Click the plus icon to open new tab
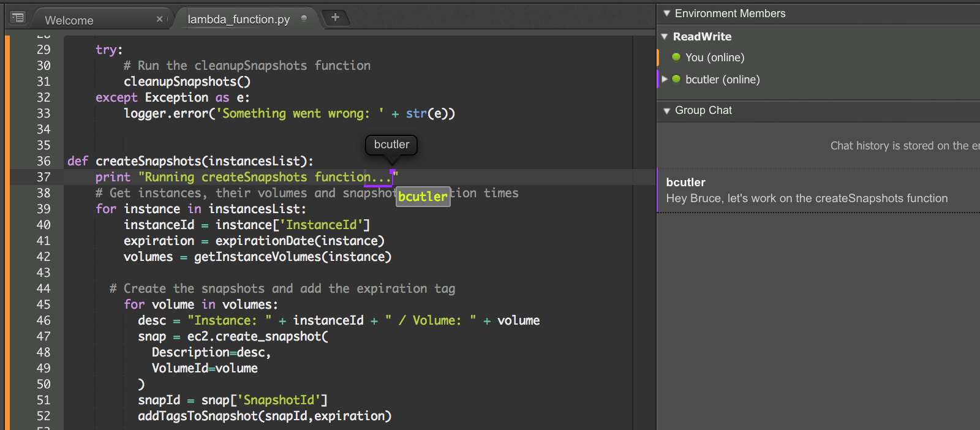Viewport: 980px width, 430px height. [335, 17]
